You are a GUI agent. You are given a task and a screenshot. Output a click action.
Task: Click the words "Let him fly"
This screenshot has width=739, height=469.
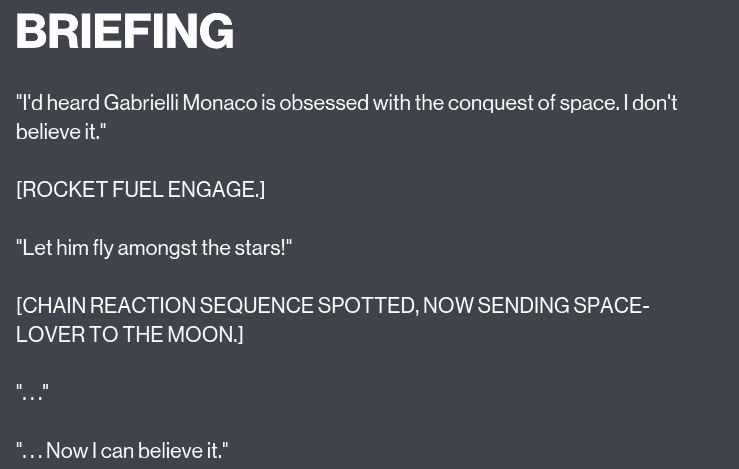[68, 248]
